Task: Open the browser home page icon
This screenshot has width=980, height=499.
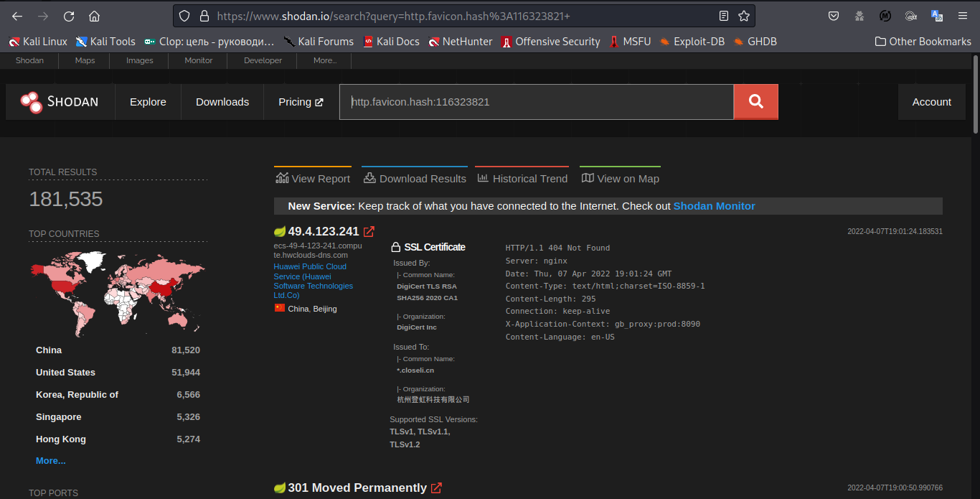Action: click(x=95, y=16)
